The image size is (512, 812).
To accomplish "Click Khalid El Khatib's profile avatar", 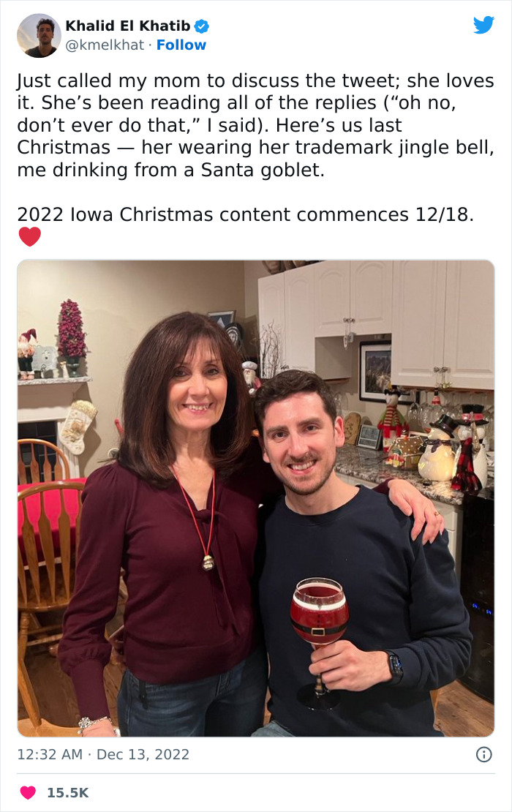I will click(38, 32).
